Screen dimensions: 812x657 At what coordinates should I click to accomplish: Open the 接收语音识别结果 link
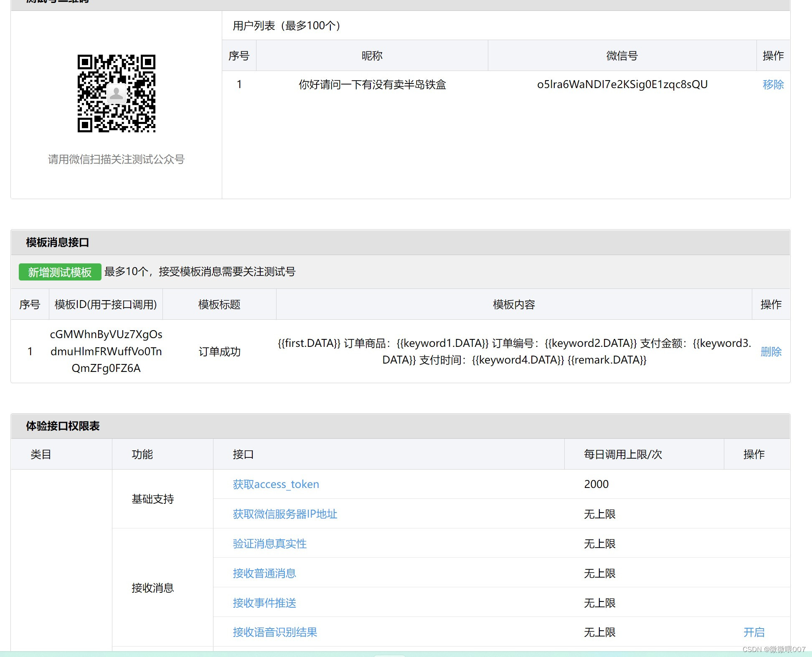click(275, 632)
